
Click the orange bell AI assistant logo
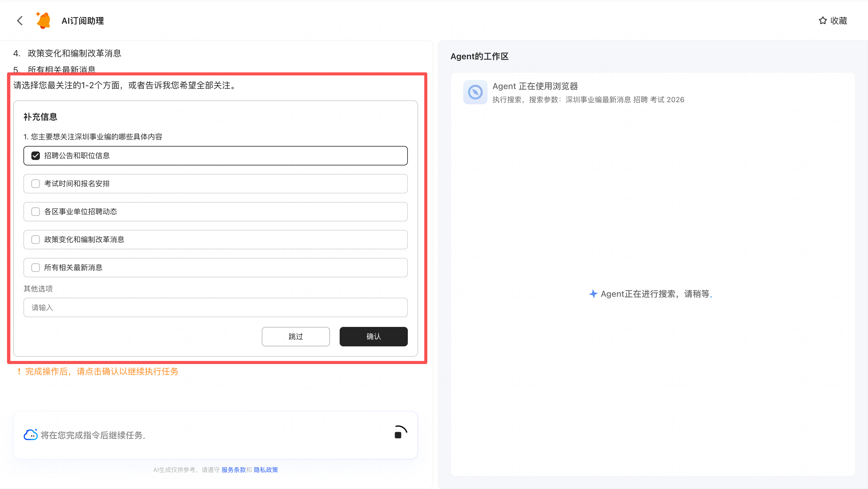[x=44, y=20]
